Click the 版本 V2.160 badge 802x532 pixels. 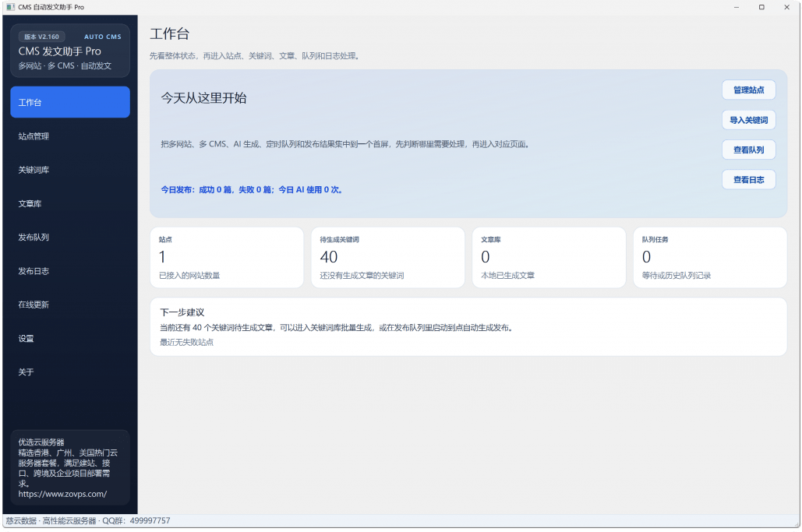click(42, 37)
